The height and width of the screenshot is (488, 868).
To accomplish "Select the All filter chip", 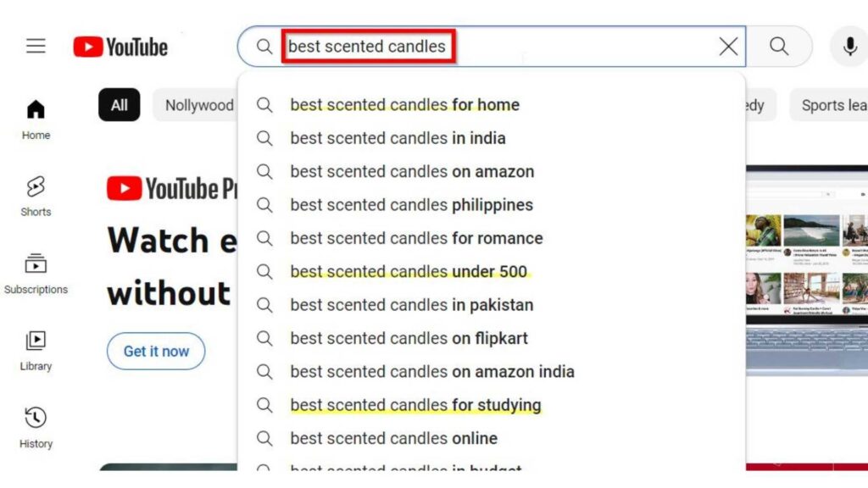I will tap(120, 105).
